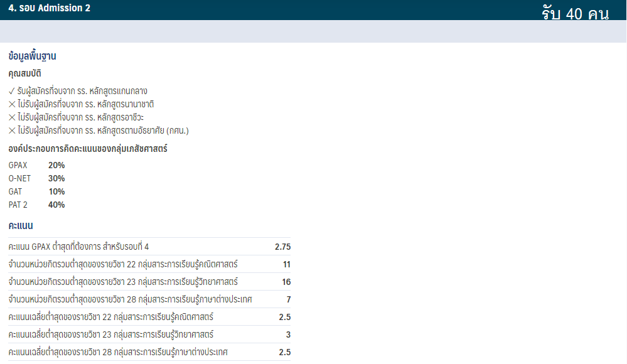Click the GPAX 20% weight row
The width and height of the screenshot is (627, 364).
tap(37, 165)
